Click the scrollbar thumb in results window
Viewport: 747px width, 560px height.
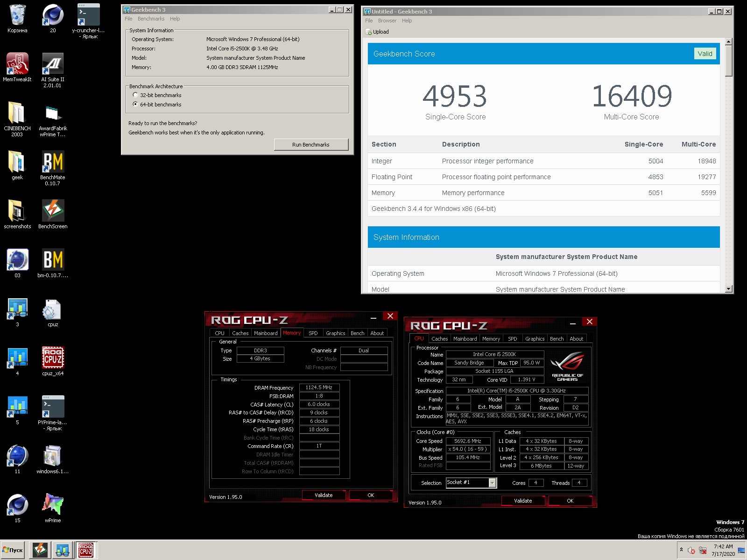pos(729,61)
